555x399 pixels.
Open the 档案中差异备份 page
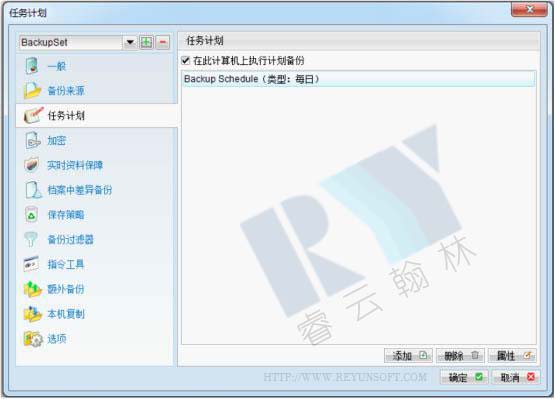pos(80,190)
